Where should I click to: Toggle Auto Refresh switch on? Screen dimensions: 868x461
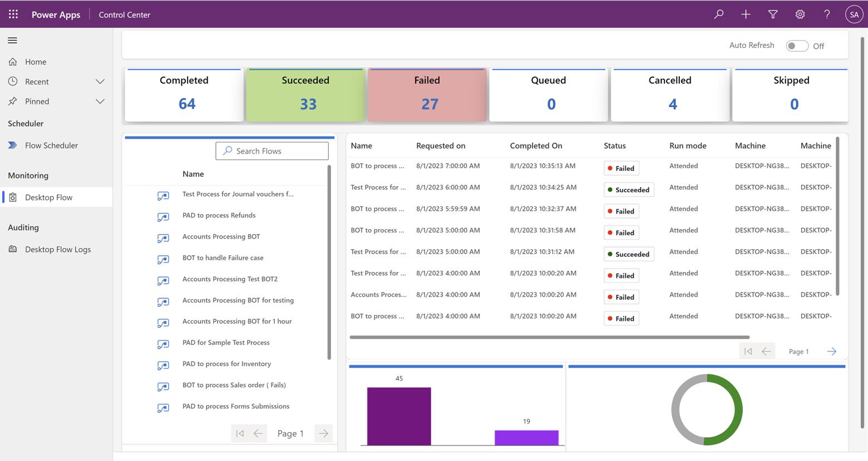coord(797,46)
